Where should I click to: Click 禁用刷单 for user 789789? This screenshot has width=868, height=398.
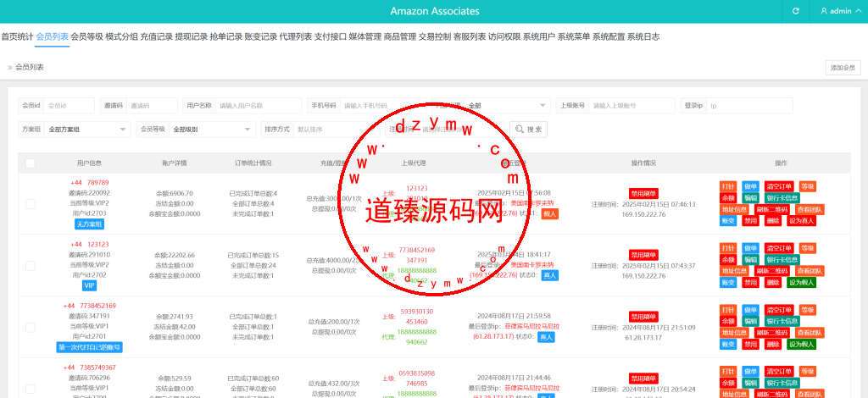[x=643, y=193]
